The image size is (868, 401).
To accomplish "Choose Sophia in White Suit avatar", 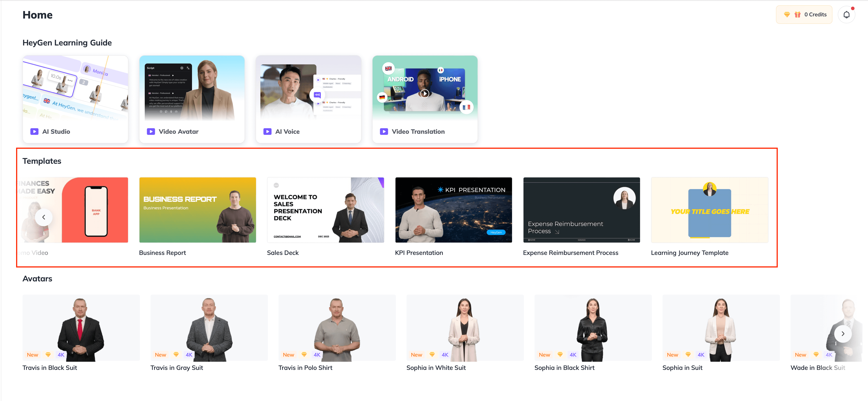I will [465, 328].
